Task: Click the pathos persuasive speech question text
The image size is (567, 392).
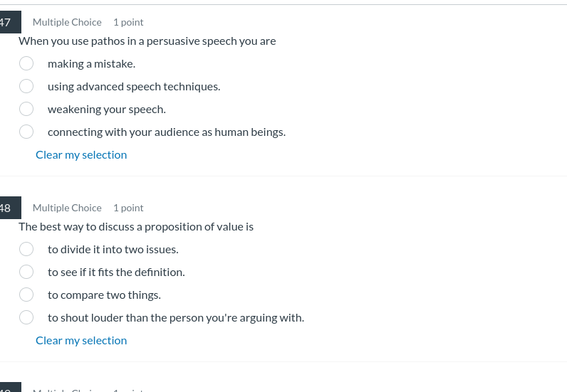Action: pos(147,41)
